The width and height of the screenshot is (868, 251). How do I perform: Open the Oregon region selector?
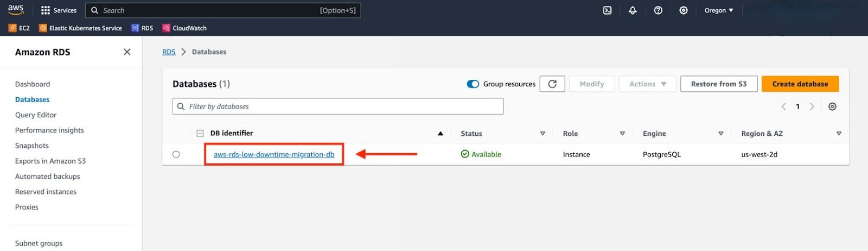719,10
